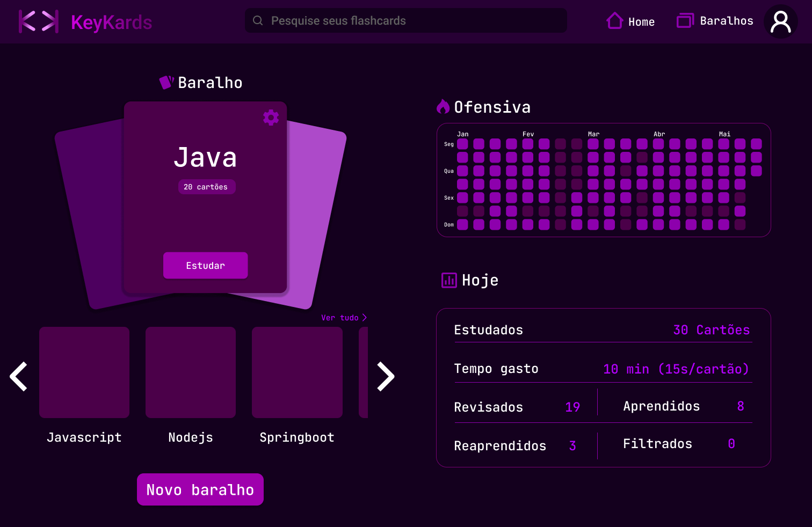Click the Springboot deck label
This screenshot has height=527, width=812.
tap(297, 438)
